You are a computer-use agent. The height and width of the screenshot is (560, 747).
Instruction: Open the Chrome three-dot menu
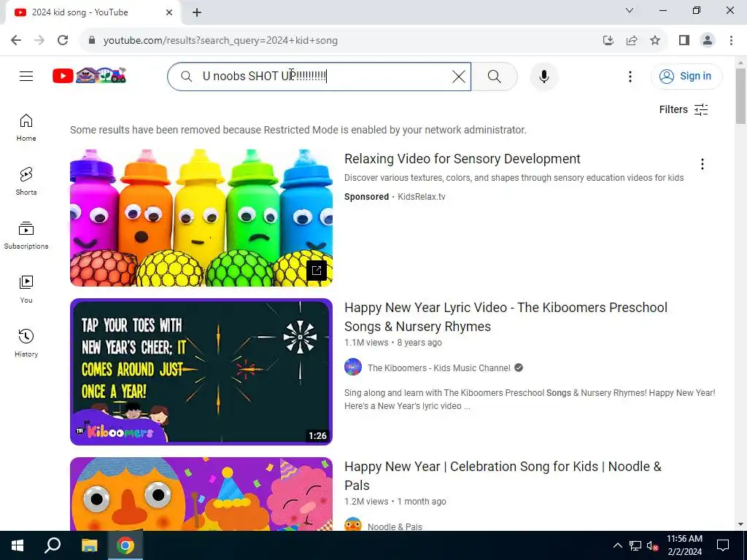(x=731, y=41)
